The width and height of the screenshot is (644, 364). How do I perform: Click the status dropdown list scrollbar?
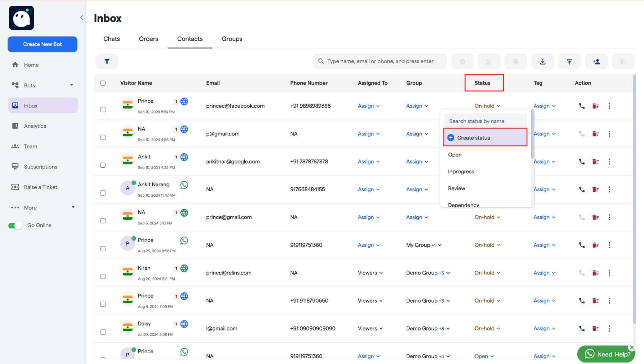[x=533, y=135]
